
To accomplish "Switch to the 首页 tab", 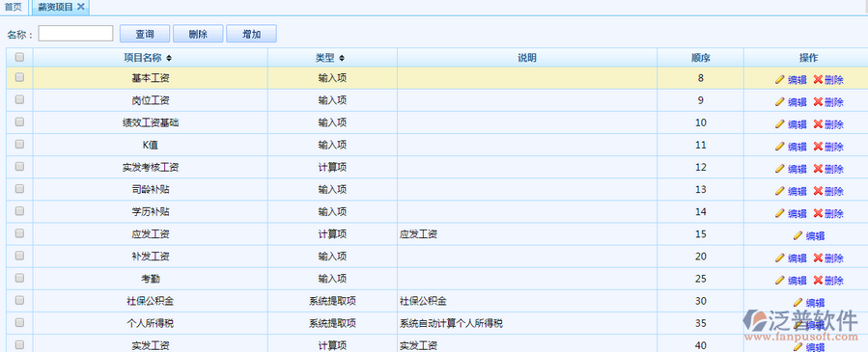I will tap(14, 7).
